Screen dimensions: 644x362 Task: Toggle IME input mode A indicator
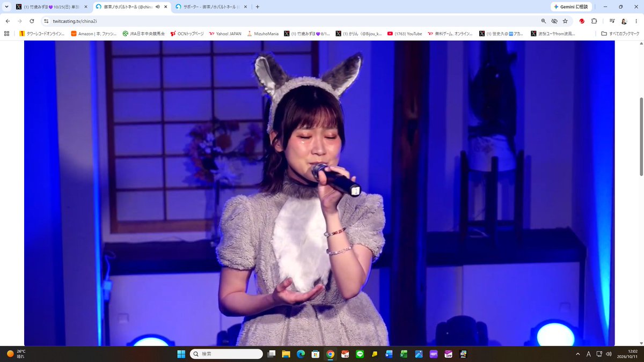[589, 354]
